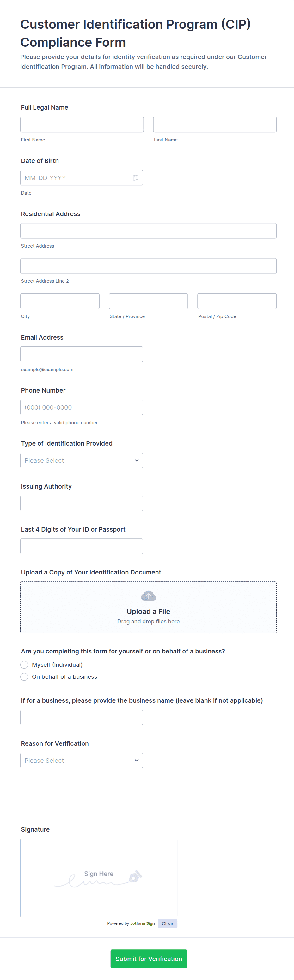Focus the First Name input field
The height and width of the screenshot is (980, 294).
coord(82,124)
